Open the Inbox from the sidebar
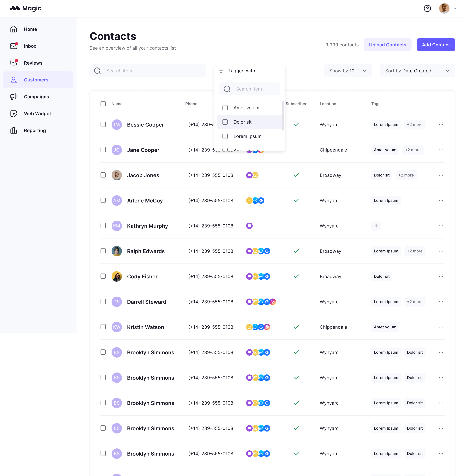Screen dimensions: 467x476 point(30,46)
